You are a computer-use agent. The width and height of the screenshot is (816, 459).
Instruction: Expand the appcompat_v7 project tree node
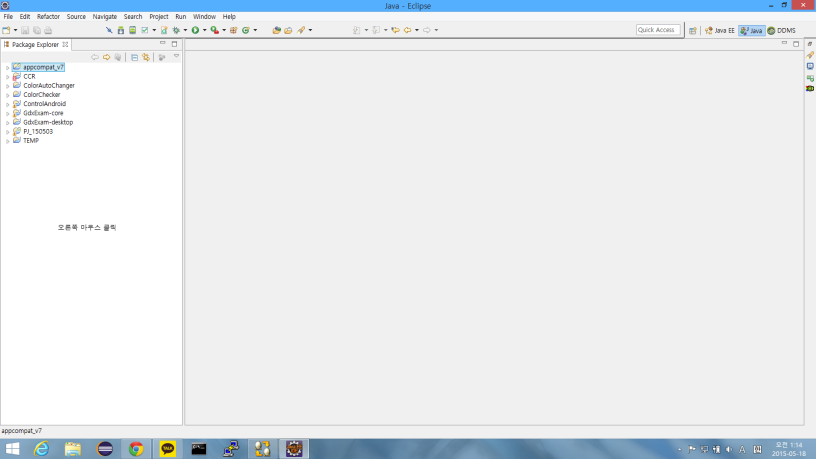click(x=7, y=68)
